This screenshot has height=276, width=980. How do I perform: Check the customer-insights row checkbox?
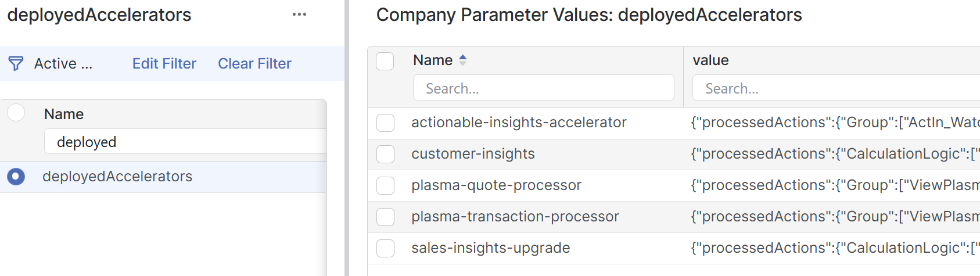point(385,154)
